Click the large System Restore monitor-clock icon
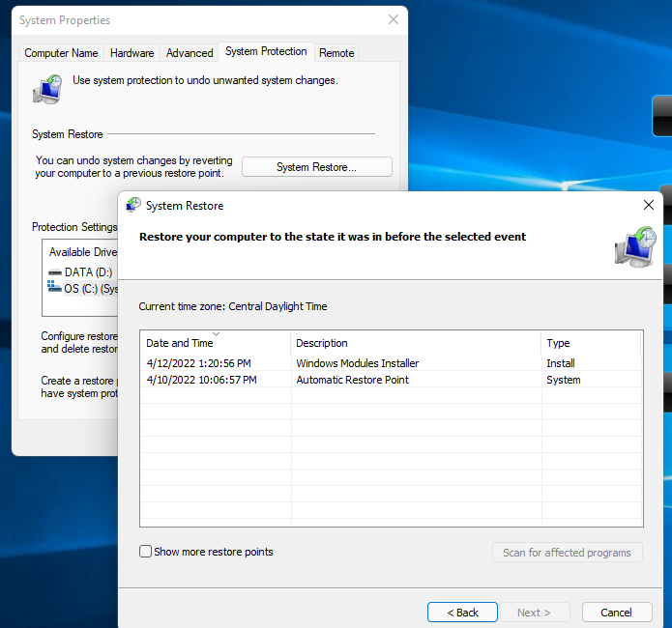The width and height of the screenshot is (672, 628). point(635,247)
